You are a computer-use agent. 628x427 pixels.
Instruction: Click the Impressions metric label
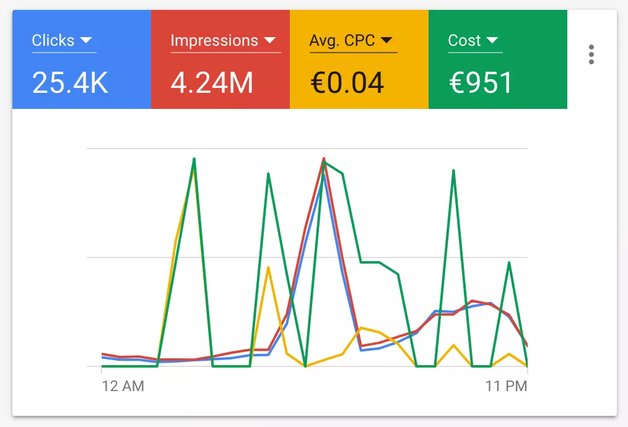pyautogui.click(x=214, y=41)
